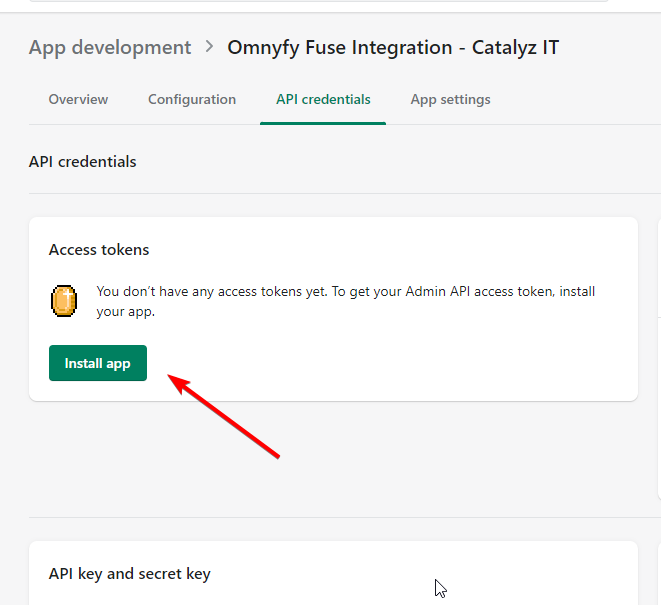Click the breadcrumb chevron separator arrow
Screen dimensions: 661x605
click(x=209, y=46)
